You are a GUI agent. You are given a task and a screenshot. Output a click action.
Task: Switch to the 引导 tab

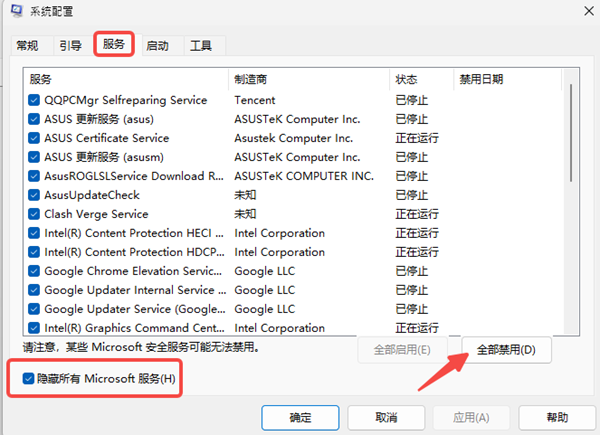click(x=70, y=46)
